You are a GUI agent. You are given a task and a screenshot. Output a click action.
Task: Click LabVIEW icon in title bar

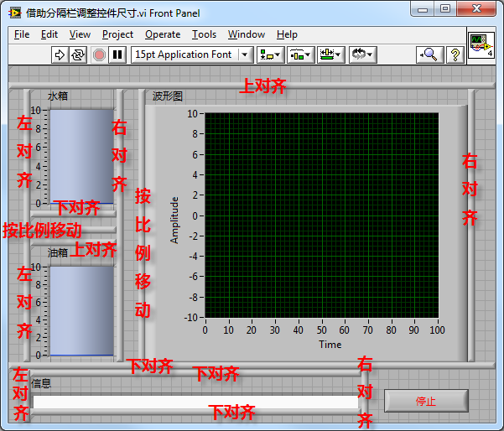[15, 13]
